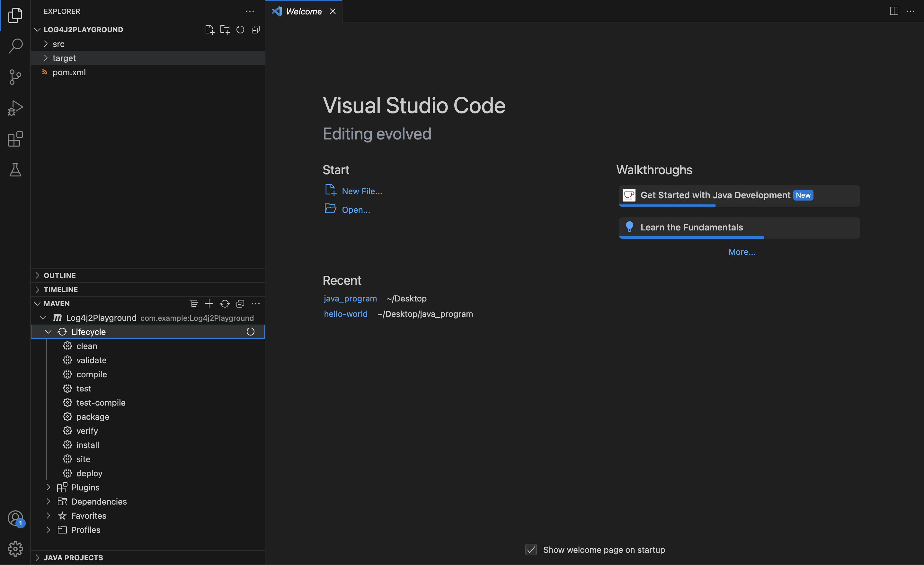924x565 pixels.
Task: Refresh the Maven Lifecycle phases
Action: (251, 332)
